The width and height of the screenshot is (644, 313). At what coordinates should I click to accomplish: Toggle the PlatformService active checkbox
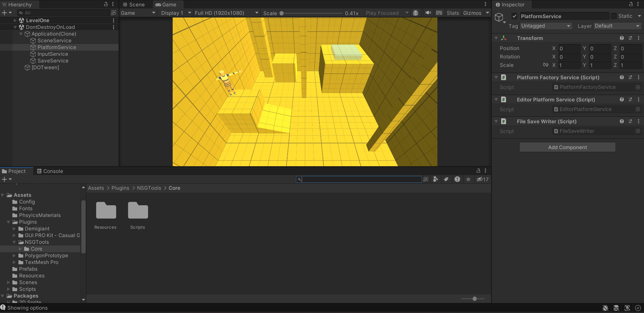click(514, 16)
